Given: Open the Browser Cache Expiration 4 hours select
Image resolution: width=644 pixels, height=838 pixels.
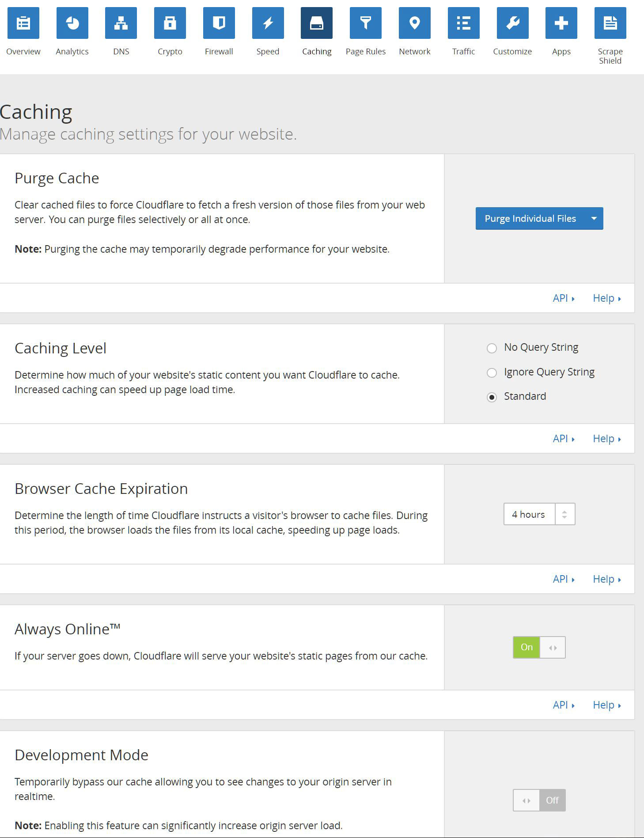Looking at the screenshot, I should tap(539, 514).
